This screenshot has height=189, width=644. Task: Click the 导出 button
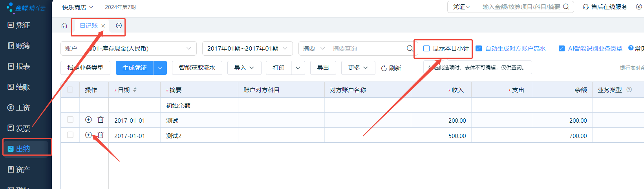coord(323,68)
